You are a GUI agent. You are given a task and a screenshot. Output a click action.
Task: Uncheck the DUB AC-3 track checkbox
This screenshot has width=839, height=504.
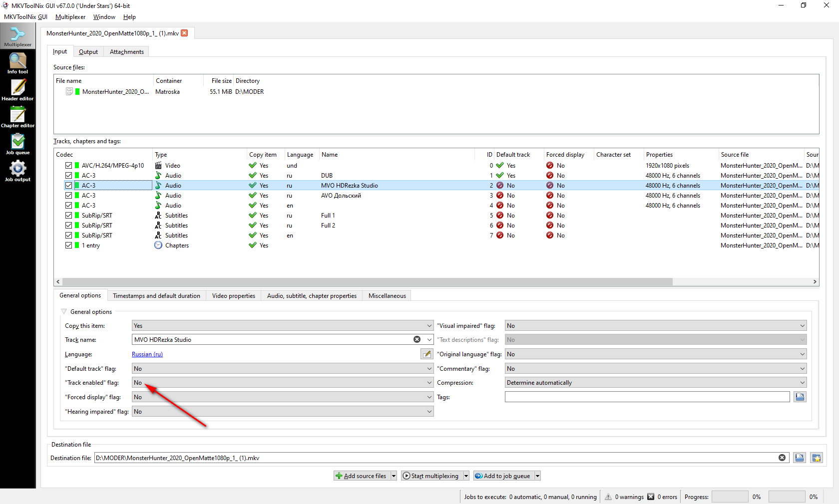(x=68, y=175)
